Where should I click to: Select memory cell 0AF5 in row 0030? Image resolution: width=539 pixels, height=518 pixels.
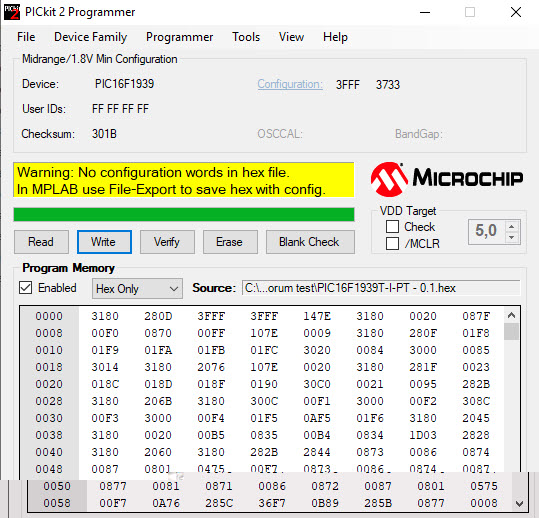(317, 418)
